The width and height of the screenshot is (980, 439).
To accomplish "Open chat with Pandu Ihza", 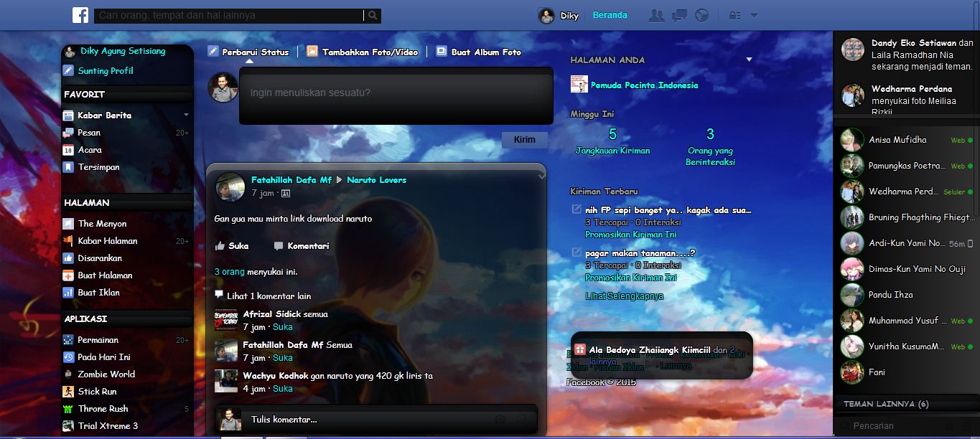I will (x=907, y=295).
